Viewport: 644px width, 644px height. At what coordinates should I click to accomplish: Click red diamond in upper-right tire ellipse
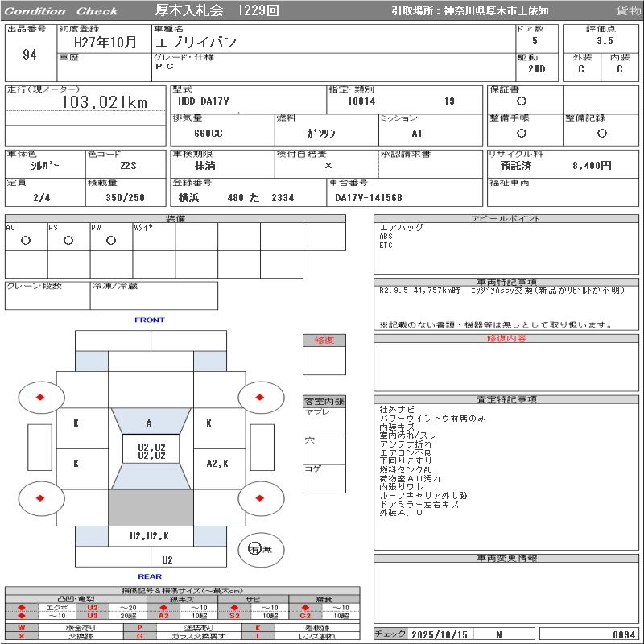(259, 397)
